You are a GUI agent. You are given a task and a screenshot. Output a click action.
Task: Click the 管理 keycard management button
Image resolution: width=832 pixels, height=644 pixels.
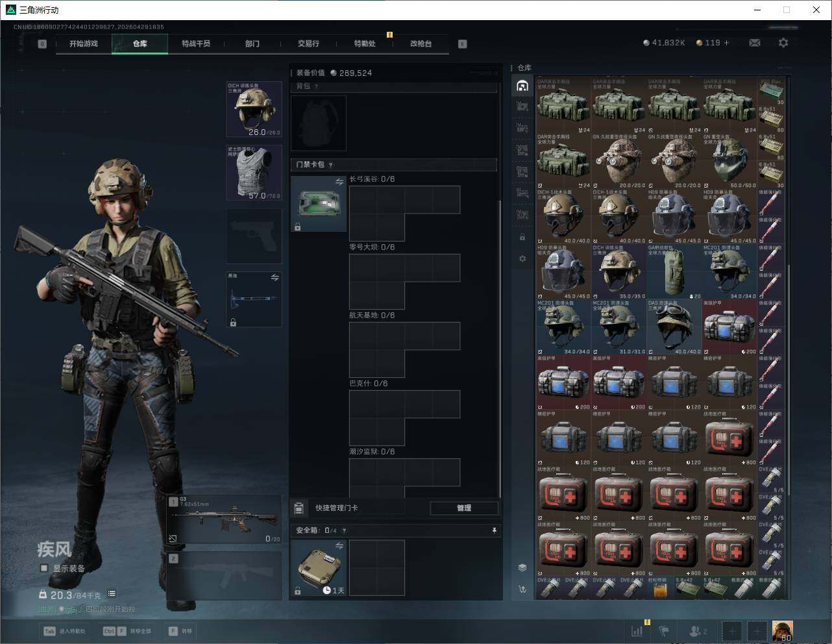464,508
